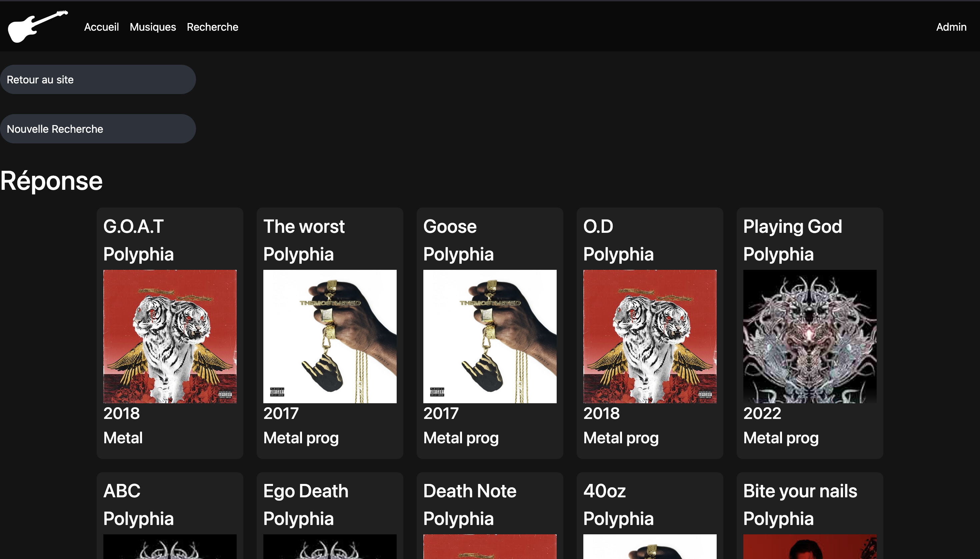Click Polyphia artist on Ego Death card
This screenshot has width=980, height=559.
pyautogui.click(x=299, y=519)
